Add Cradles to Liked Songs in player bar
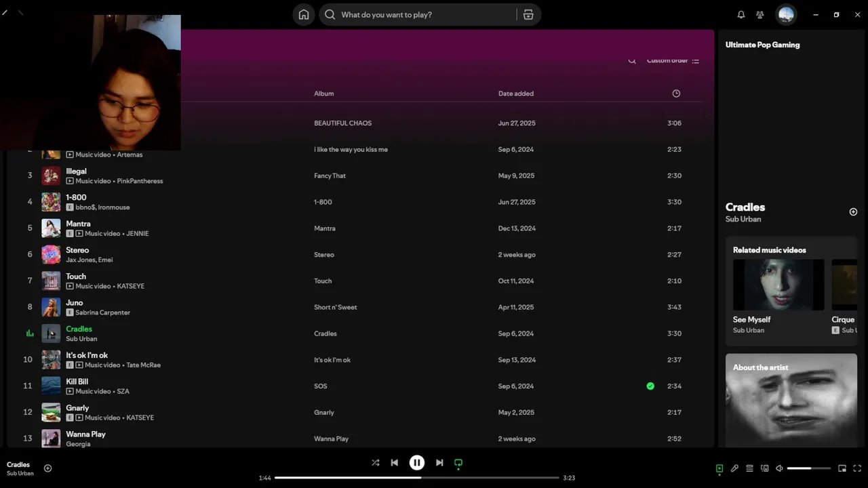Image resolution: width=868 pixels, height=488 pixels. pos(47,468)
